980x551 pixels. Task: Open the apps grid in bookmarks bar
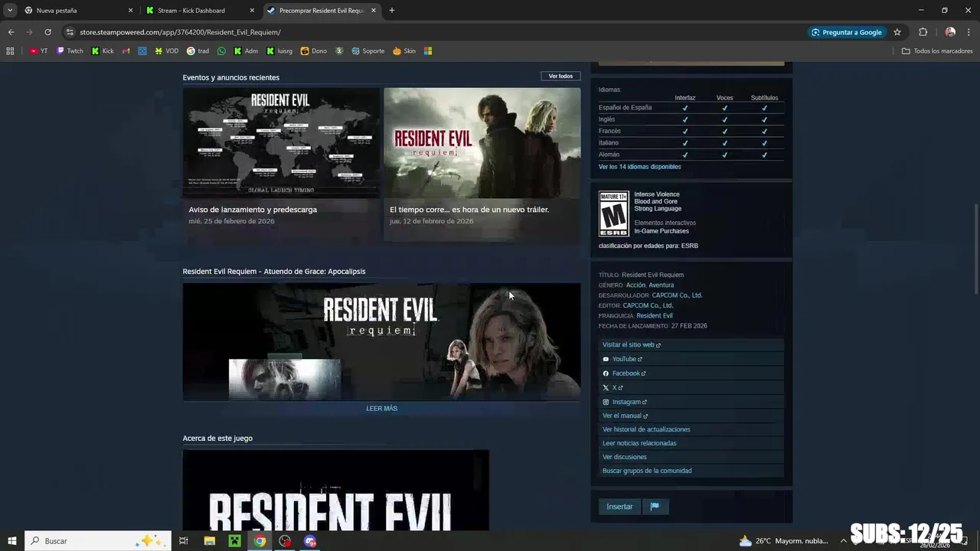click(x=10, y=51)
